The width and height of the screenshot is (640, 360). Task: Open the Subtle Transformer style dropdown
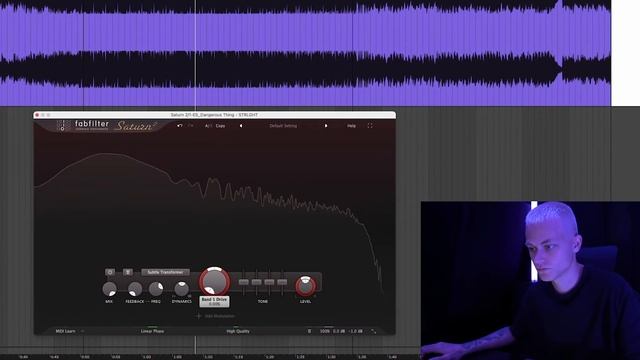[x=165, y=272]
